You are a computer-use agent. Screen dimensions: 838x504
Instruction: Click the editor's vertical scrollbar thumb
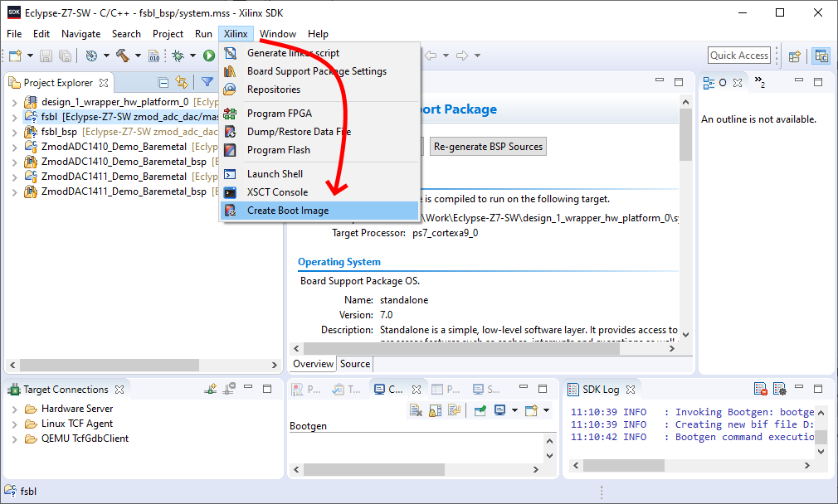685,133
